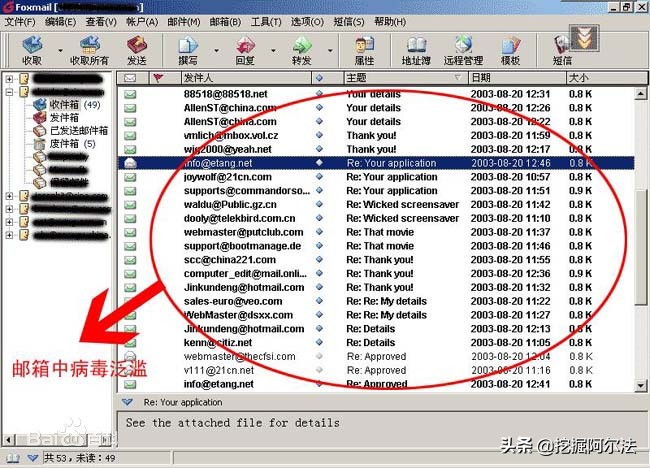The image size is (650, 468).
Task: Expand the last account node in the tree
Action: 9,235
